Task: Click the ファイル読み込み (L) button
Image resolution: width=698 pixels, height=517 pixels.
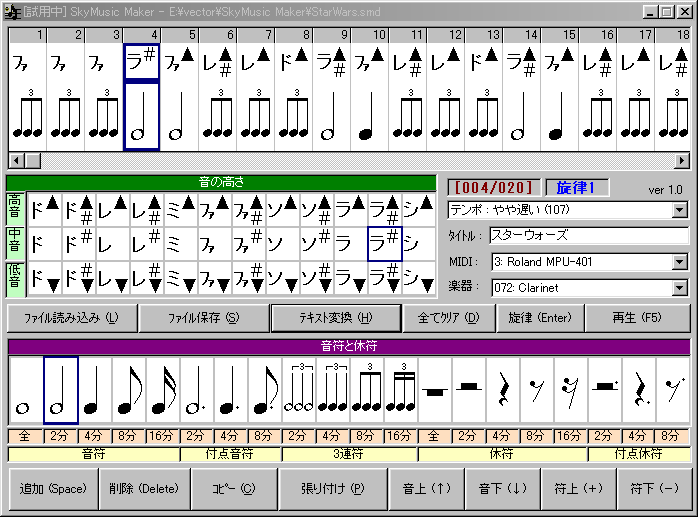Action: [70, 318]
